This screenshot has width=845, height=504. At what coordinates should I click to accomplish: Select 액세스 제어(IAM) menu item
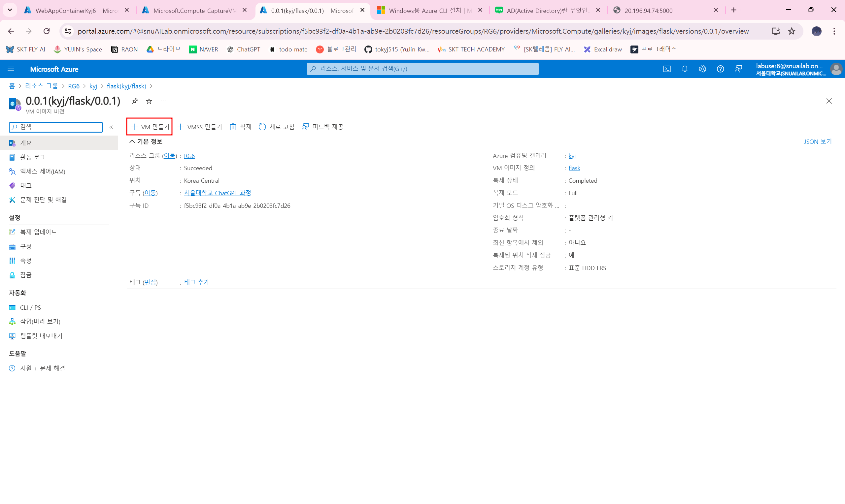point(43,171)
